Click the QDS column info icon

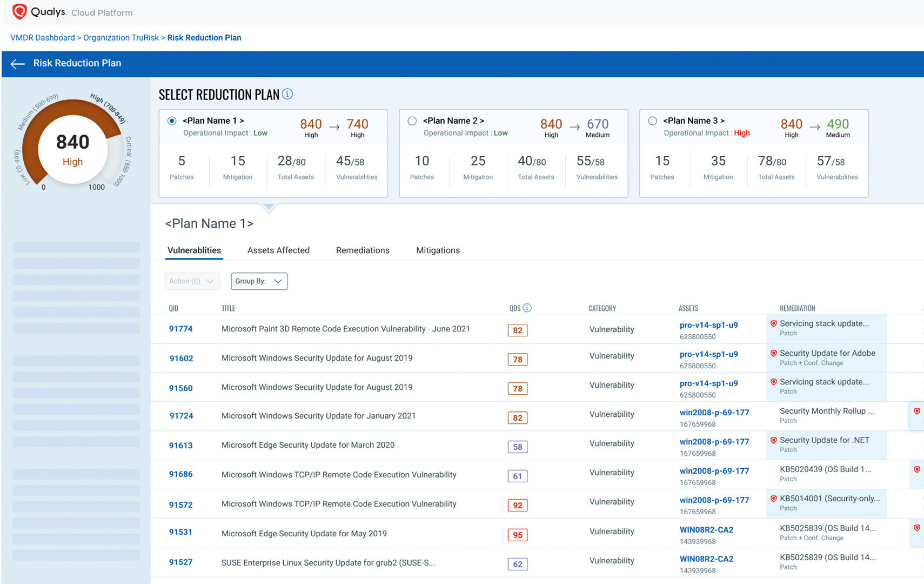click(x=527, y=308)
